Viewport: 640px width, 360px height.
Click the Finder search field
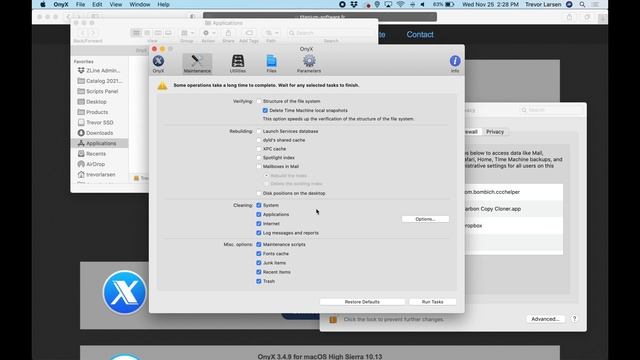point(331,33)
